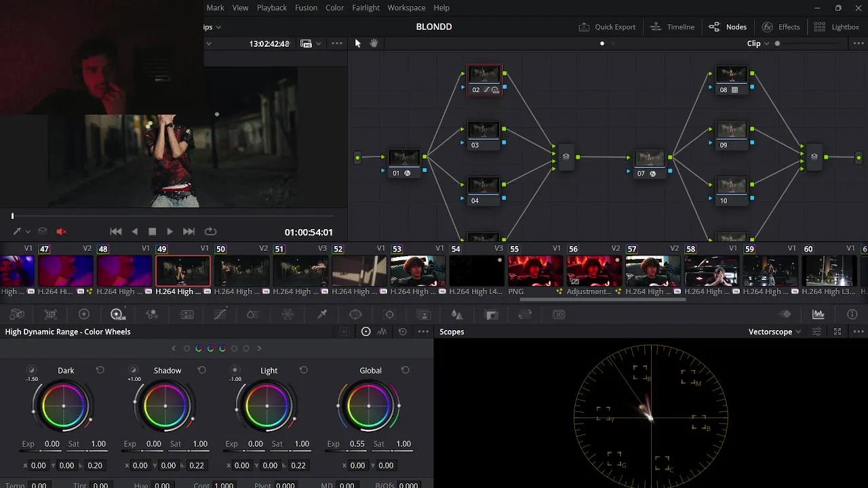This screenshot has width=868, height=488.
Task: Open the Mark menu
Action: click(x=215, y=7)
